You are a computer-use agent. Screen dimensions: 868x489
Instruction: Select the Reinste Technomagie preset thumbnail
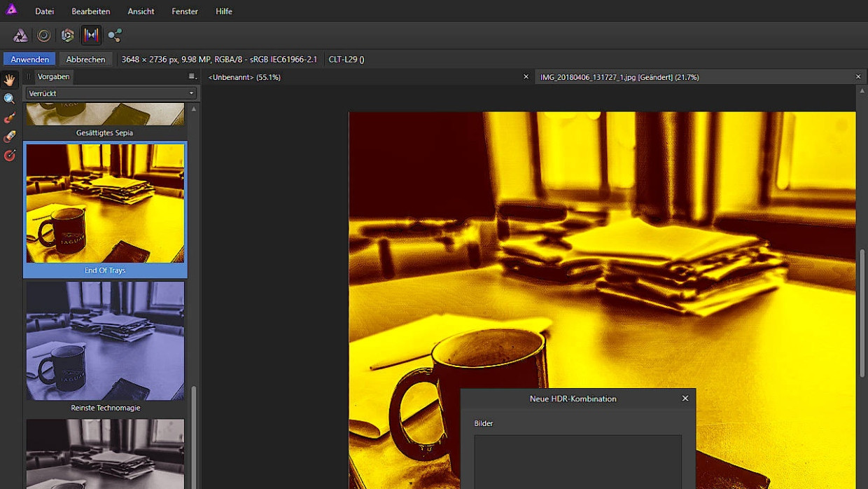pos(105,340)
